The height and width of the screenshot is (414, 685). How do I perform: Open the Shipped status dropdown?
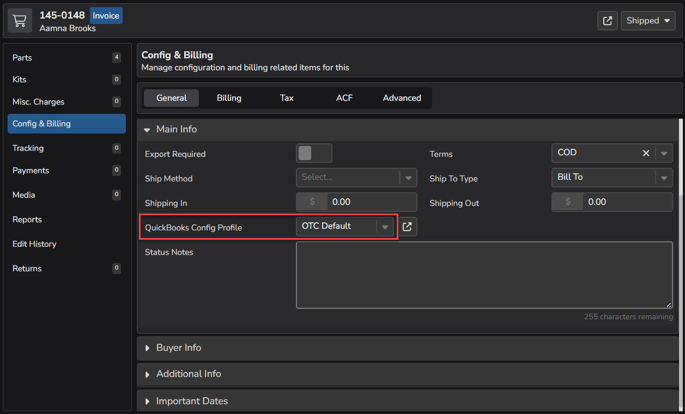pos(648,20)
